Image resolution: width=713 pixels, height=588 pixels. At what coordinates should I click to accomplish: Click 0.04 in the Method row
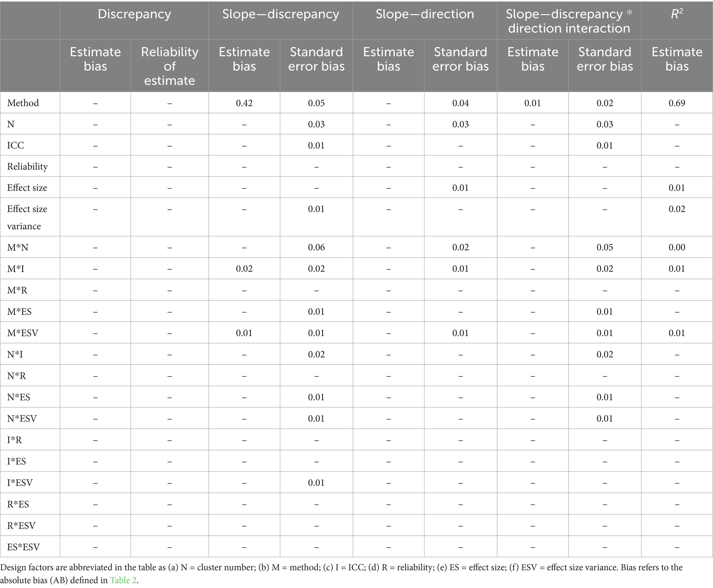click(x=460, y=103)
